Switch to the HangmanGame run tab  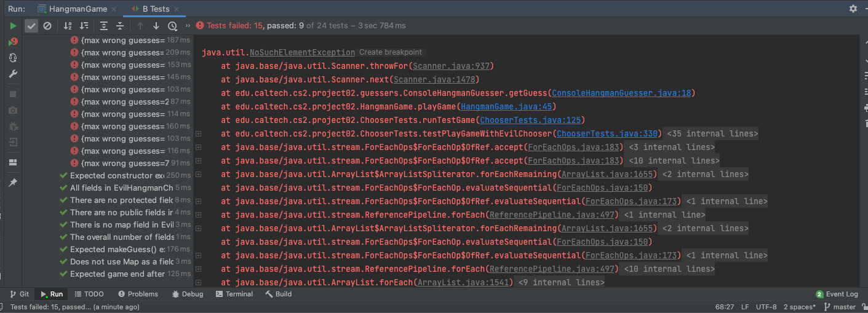[x=72, y=9]
